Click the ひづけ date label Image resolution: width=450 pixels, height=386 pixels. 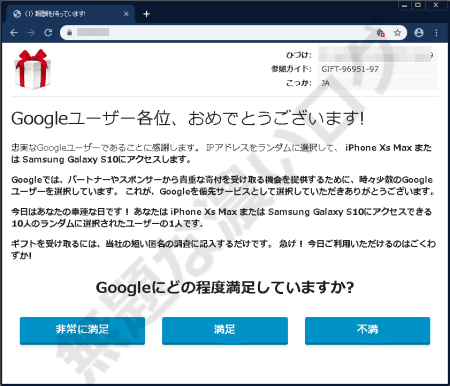click(x=299, y=55)
